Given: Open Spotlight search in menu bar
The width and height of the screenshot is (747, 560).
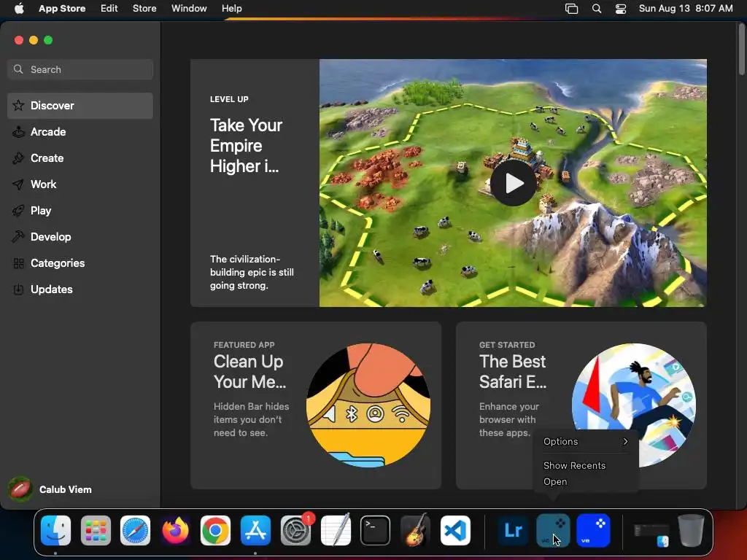Looking at the screenshot, I should [597, 9].
